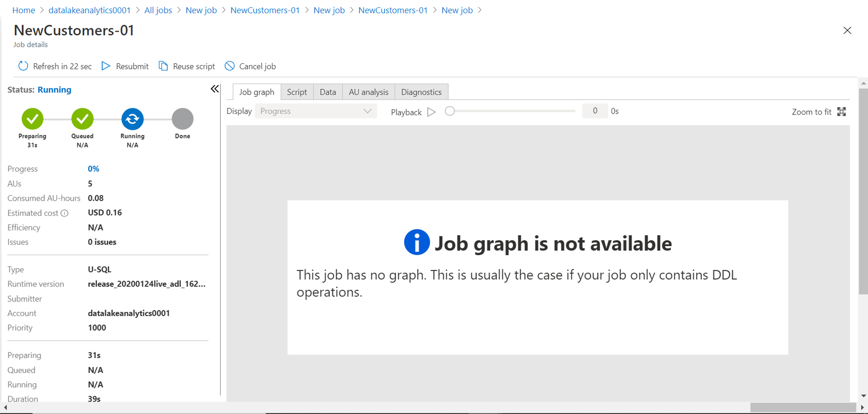Click the scroll right arrow
868x414 pixels.
(x=862, y=407)
